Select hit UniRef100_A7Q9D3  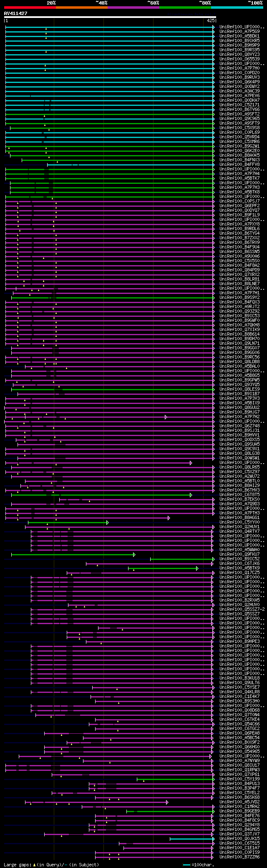(x=239, y=504)
